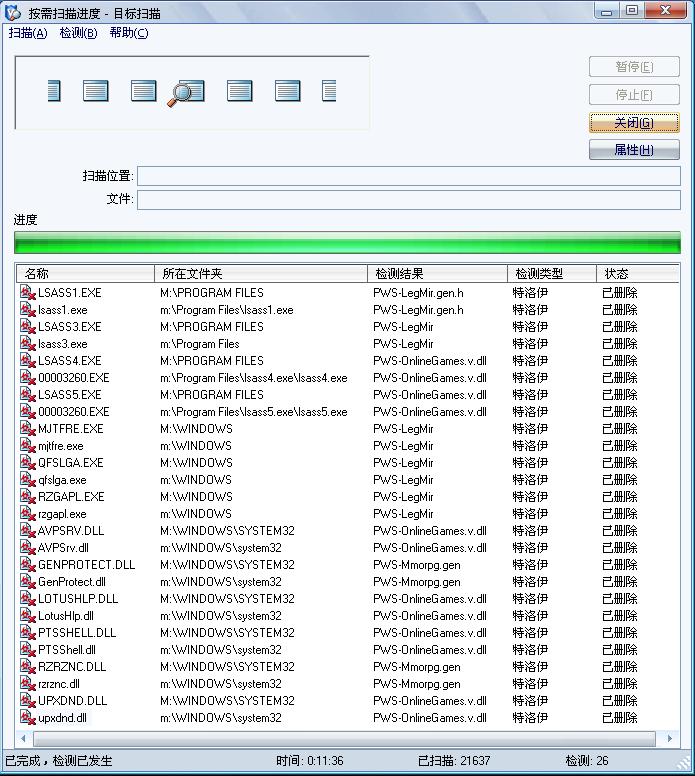695x776 pixels.
Task: Click status bar text 已扫描: 21637
Action: (454, 761)
